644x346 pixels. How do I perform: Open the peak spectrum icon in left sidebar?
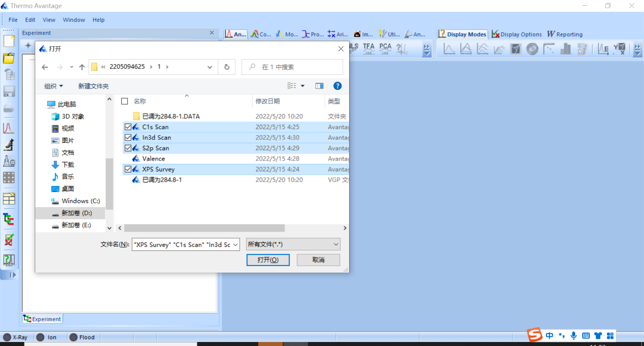(9, 128)
